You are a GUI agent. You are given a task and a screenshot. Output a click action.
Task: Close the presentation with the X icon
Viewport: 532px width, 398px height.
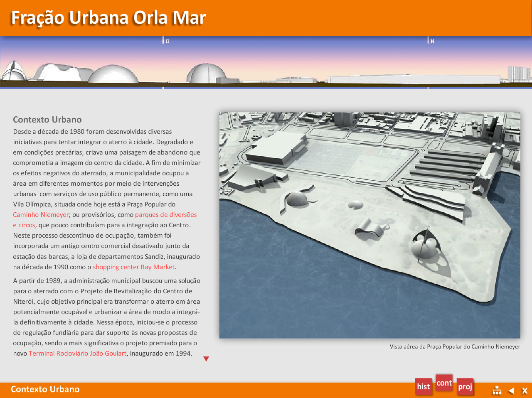click(525, 391)
